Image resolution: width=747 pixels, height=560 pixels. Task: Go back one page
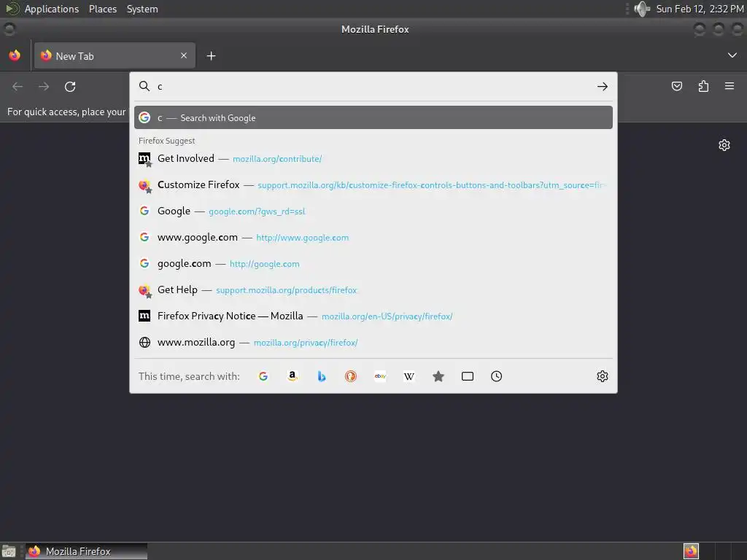click(18, 86)
